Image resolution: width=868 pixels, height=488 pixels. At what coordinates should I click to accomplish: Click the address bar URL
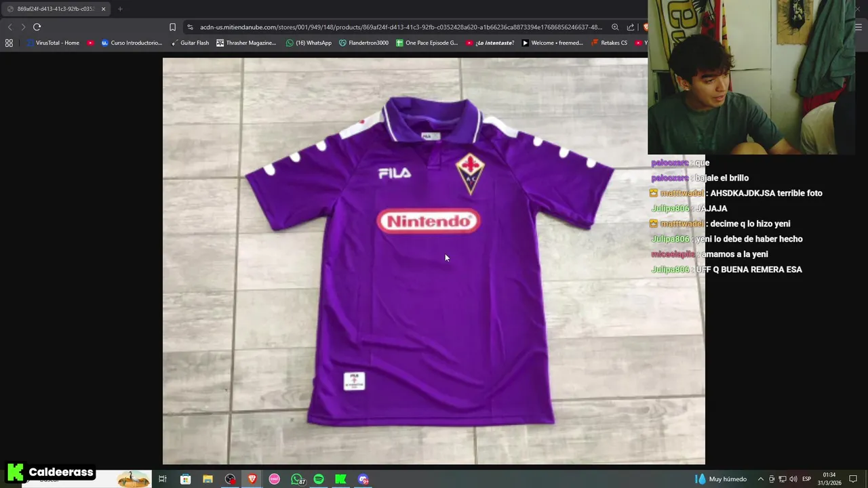pyautogui.click(x=401, y=27)
